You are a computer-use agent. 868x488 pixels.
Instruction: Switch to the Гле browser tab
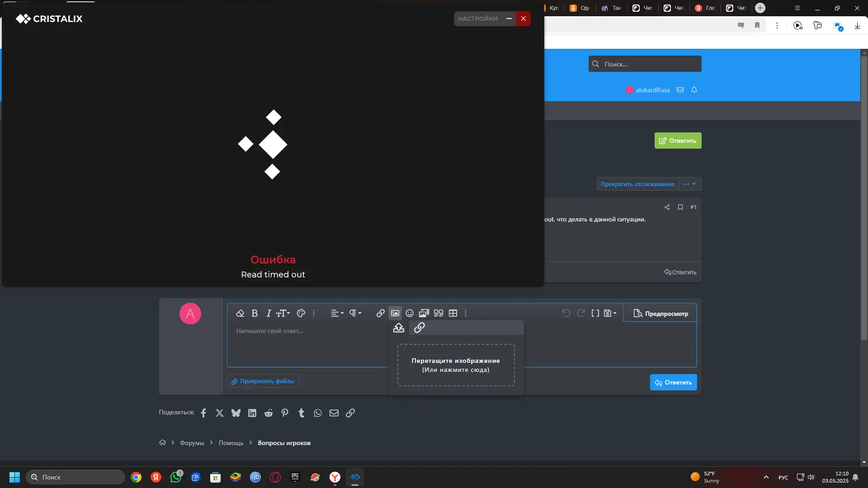705,8
